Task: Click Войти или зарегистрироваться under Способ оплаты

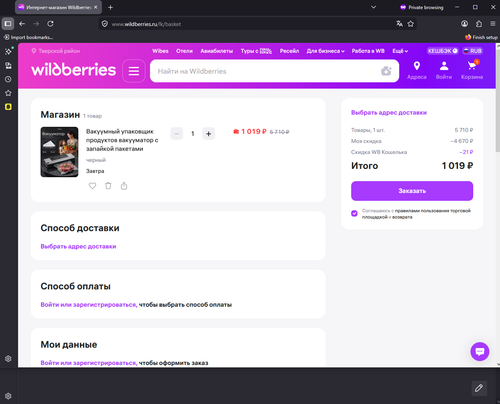Action: point(89,305)
